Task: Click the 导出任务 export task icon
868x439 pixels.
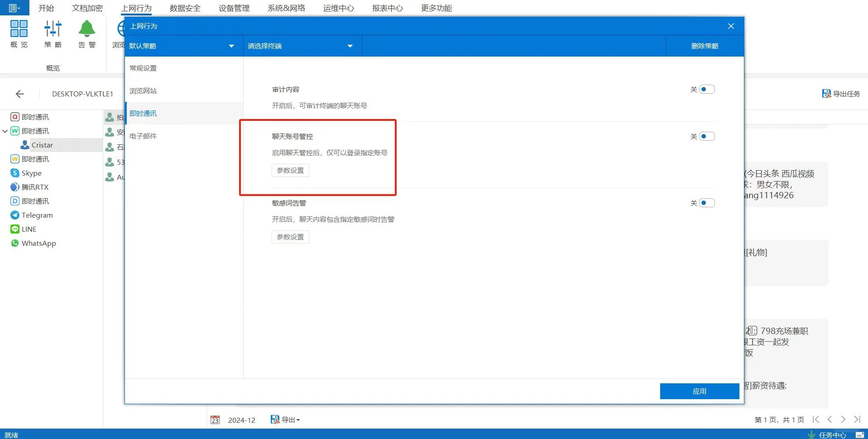Action: 826,94
